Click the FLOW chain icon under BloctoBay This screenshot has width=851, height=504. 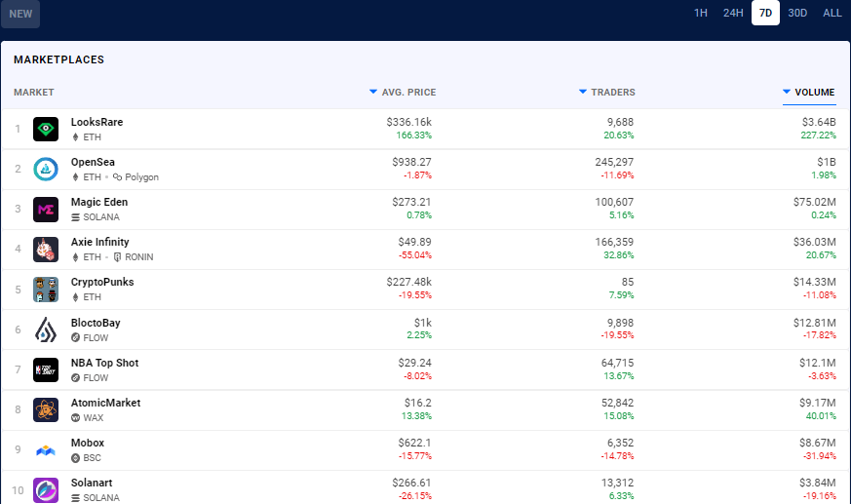(x=75, y=337)
